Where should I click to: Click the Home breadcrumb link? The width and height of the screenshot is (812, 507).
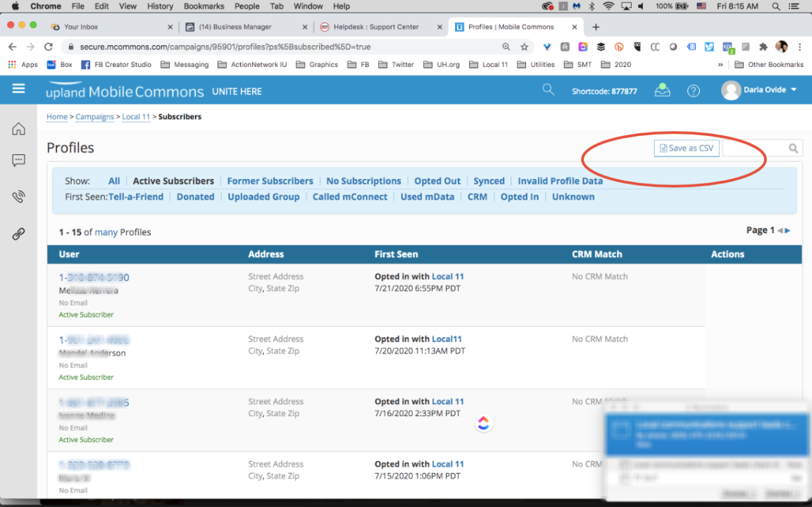pyautogui.click(x=57, y=117)
